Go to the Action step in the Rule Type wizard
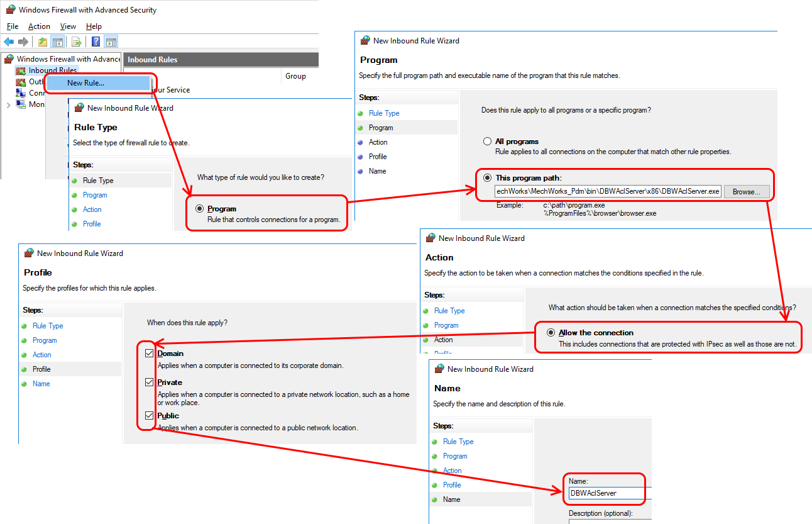812x524 pixels. coord(92,209)
